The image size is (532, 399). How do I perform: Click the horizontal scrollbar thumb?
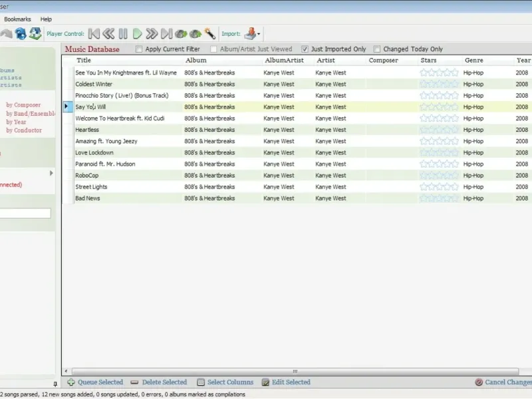(x=295, y=371)
